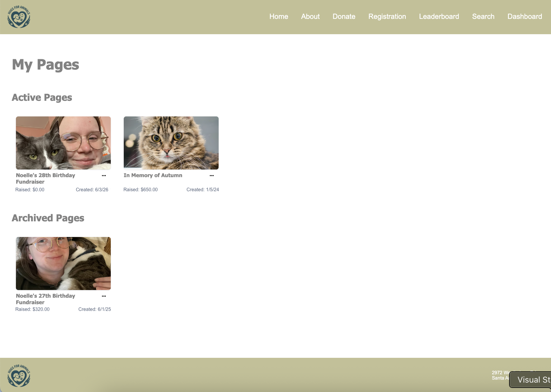Click the Hugs for Animals header logo
Viewport: 551px width, 392px height.
pos(19,17)
